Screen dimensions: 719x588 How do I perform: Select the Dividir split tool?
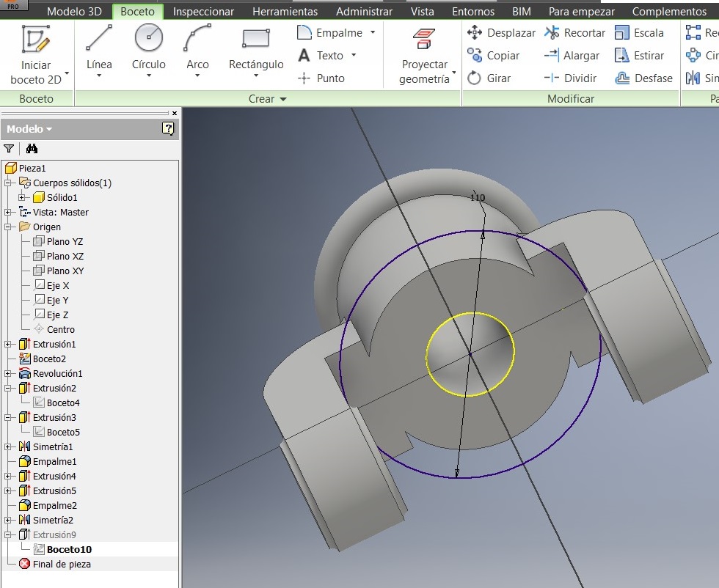coord(570,78)
